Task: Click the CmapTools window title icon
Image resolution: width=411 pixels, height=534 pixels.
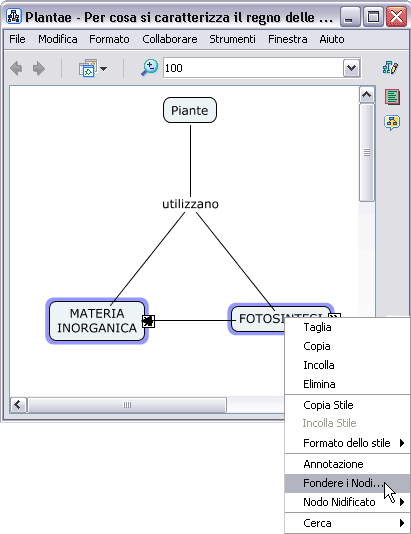Action: pyautogui.click(x=14, y=16)
